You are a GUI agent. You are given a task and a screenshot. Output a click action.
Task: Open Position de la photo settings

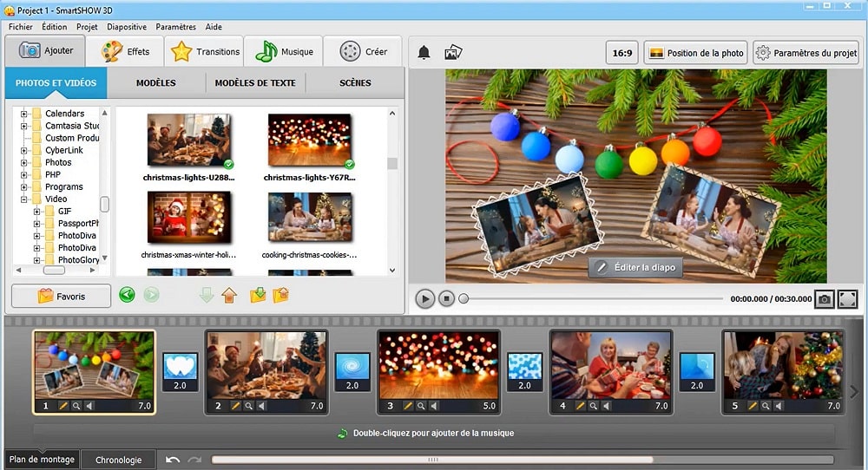click(696, 53)
